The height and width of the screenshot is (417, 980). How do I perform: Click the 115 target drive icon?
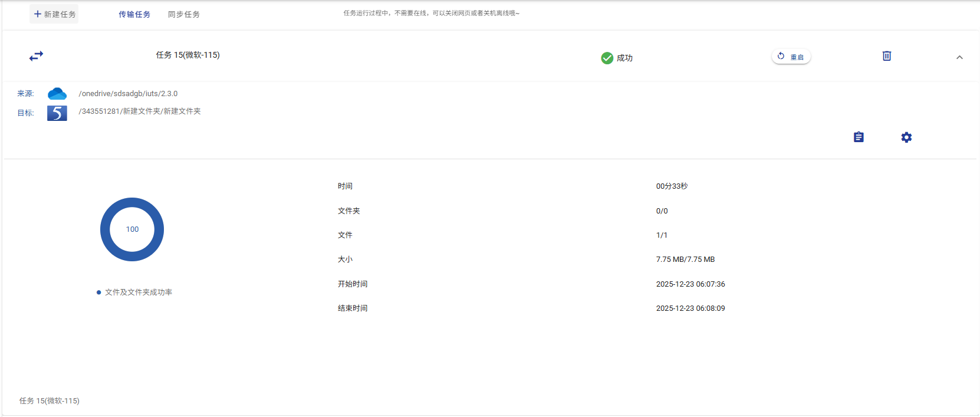point(57,113)
